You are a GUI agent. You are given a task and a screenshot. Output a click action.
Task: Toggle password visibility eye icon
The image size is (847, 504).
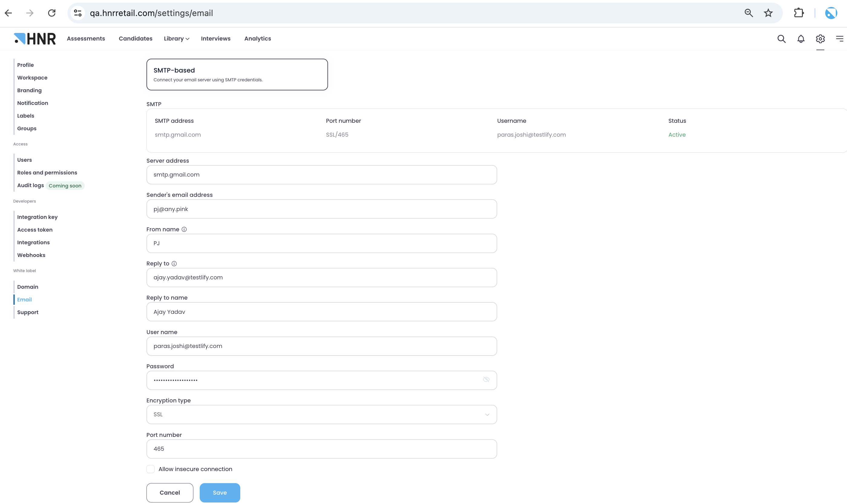tap(486, 380)
